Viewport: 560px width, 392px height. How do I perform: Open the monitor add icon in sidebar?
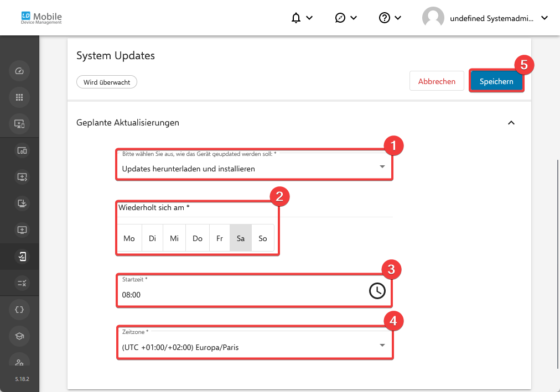pos(22,229)
